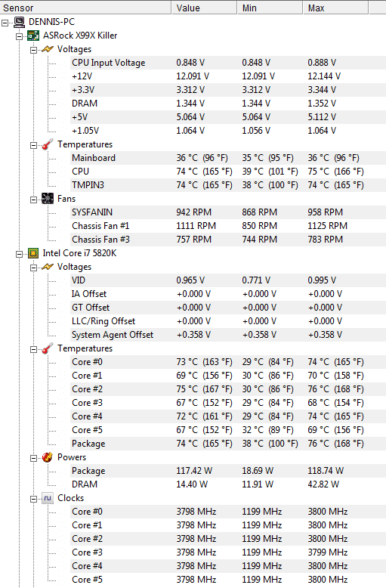Click the motherboard Temperatures thermometer icon

(48, 144)
